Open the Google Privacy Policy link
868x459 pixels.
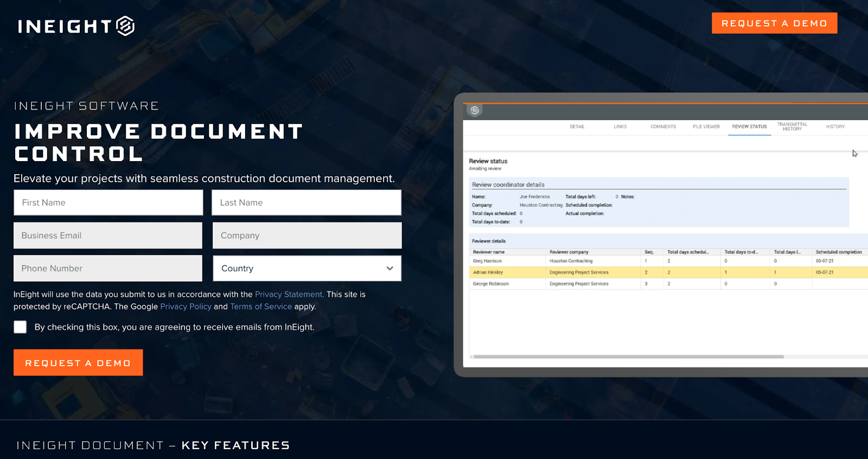pos(186,307)
